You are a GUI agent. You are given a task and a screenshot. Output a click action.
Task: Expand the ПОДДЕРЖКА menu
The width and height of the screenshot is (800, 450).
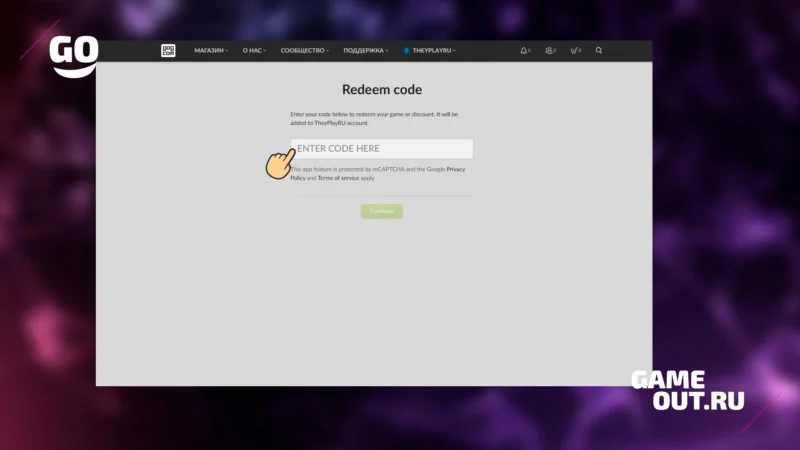click(x=365, y=51)
